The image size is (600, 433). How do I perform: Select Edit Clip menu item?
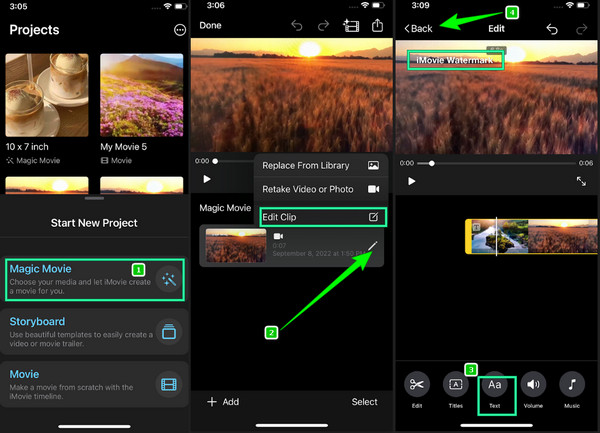323,217
